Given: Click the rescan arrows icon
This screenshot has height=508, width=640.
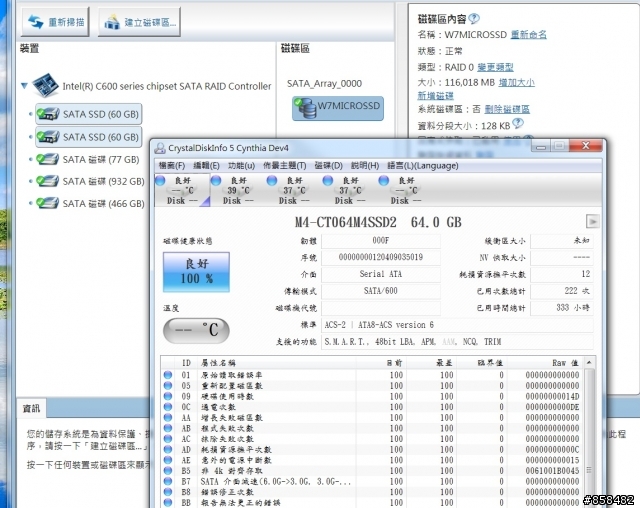Looking at the screenshot, I should pos(36,22).
